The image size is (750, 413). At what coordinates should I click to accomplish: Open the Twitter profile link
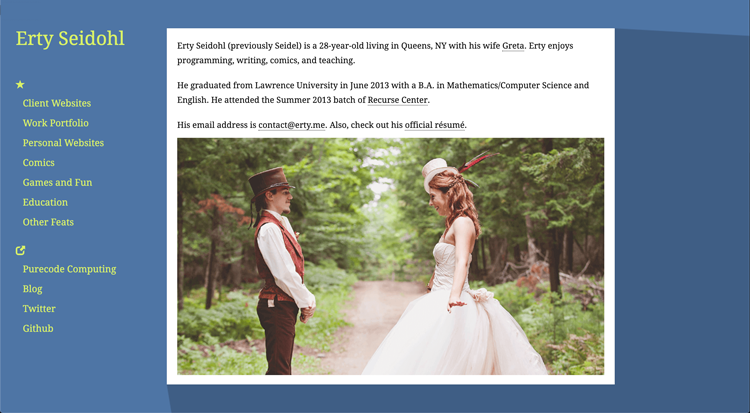pyautogui.click(x=39, y=309)
